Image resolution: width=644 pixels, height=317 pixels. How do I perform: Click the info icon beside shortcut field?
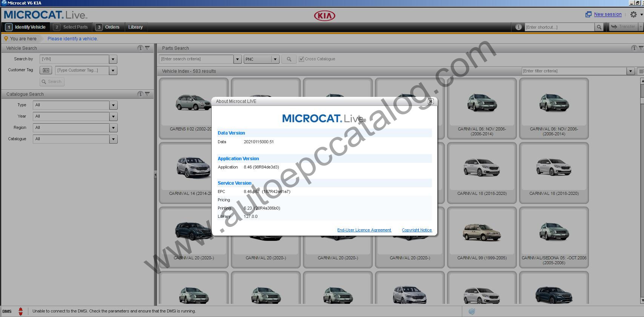click(x=518, y=27)
